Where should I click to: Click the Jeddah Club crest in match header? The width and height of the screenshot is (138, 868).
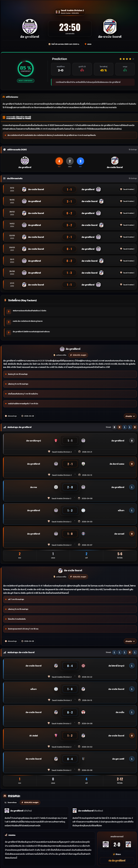pyautogui.click(x=110, y=27)
